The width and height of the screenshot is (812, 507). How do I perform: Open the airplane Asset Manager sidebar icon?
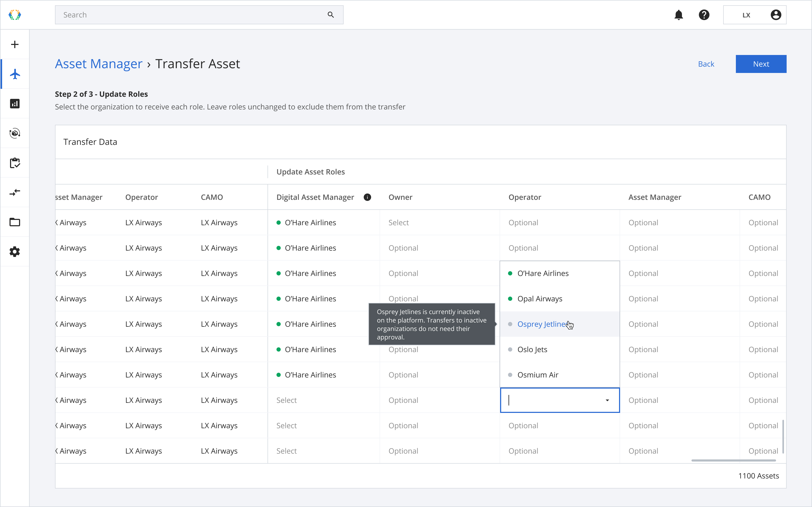[x=15, y=74]
